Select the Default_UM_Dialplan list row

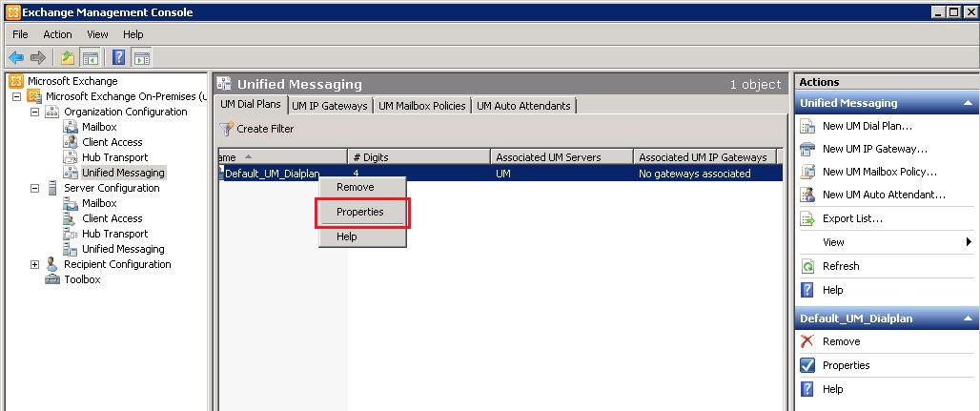[x=500, y=174]
